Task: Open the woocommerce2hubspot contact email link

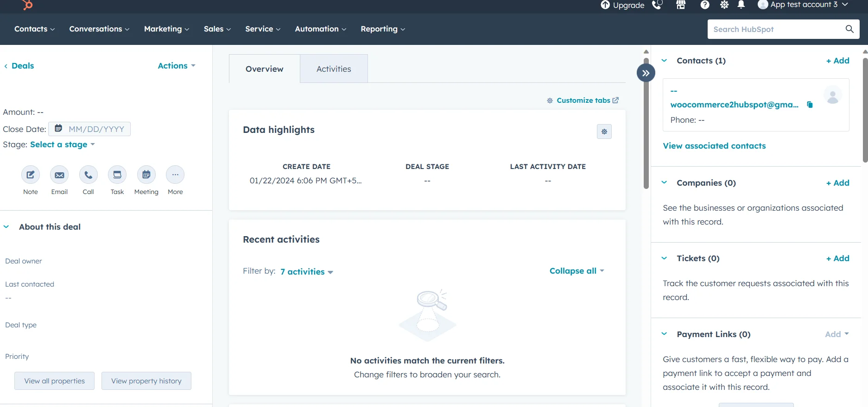Action: pyautogui.click(x=735, y=105)
